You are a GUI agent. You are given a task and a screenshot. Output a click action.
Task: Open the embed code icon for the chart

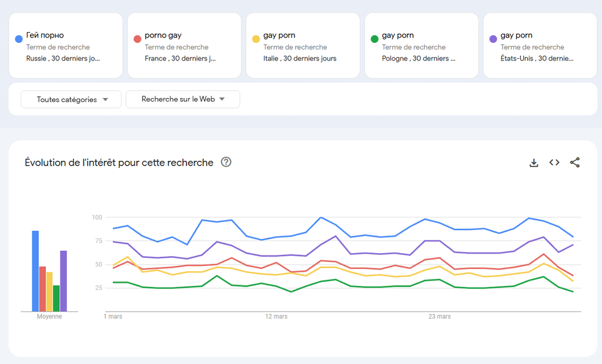pyautogui.click(x=554, y=163)
